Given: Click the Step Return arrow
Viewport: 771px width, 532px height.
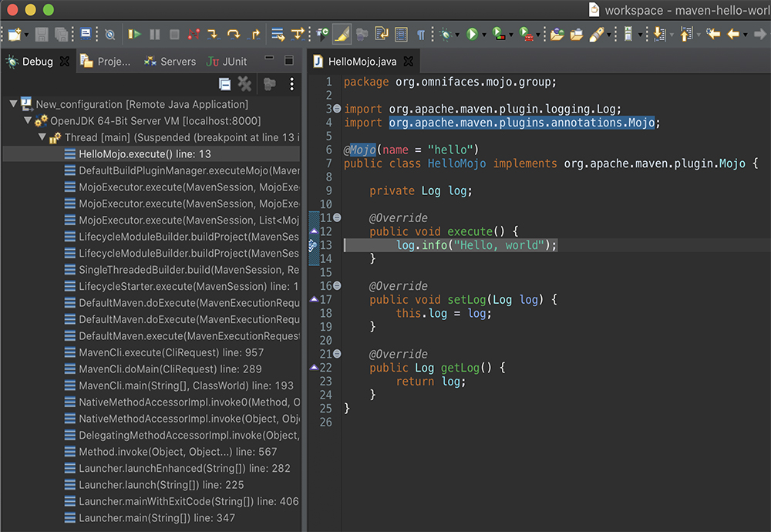Looking at the screenshot, I should coord(254,34).
